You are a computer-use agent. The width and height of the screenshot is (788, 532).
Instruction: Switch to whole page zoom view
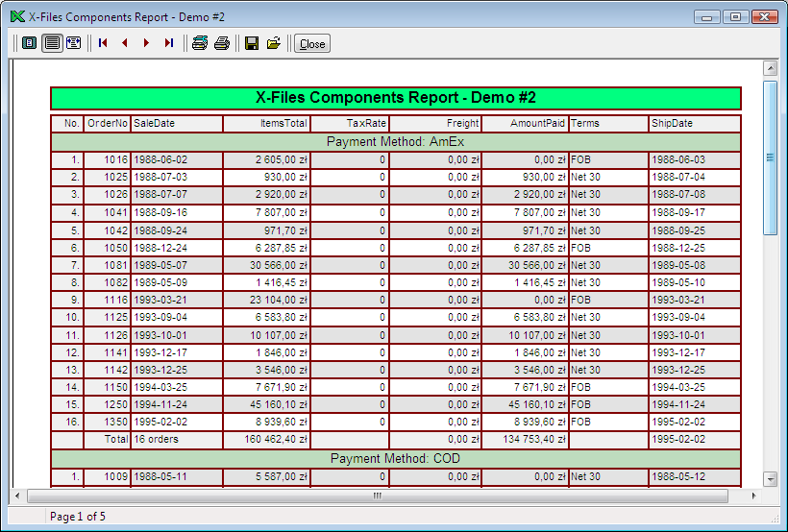tap(30, 43)
